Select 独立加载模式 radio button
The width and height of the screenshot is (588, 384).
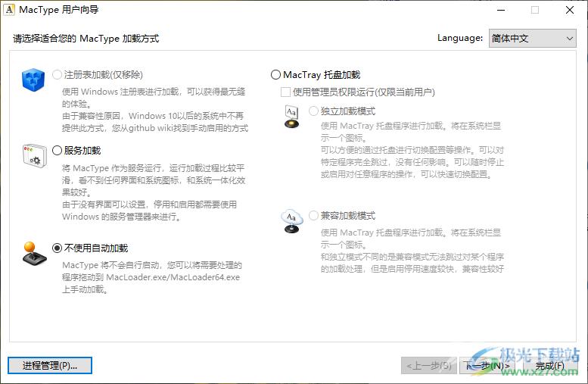(313, 111)
